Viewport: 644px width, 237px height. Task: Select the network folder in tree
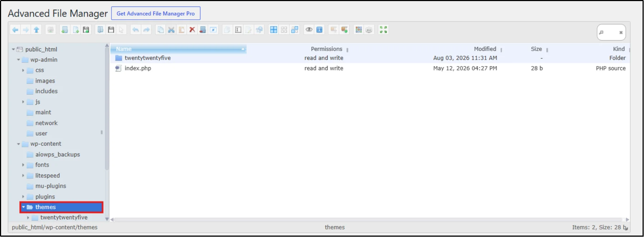(47, 123)
